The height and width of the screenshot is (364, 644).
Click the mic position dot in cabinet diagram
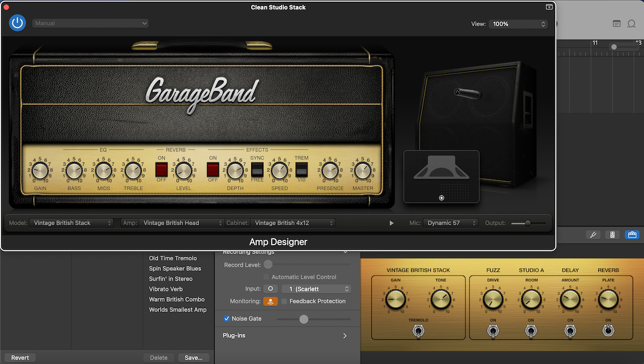point(441,198)
